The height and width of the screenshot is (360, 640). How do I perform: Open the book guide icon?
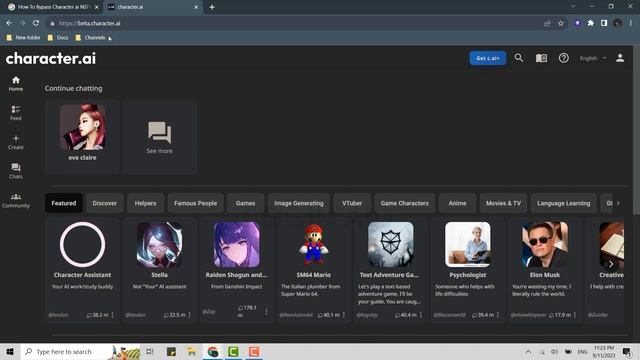pyautogui.click(x=541, y=58)
